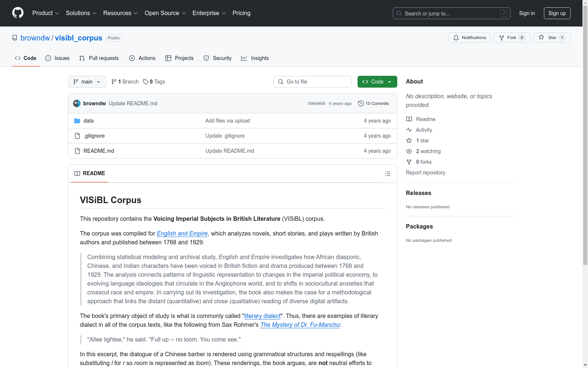The height and width of the screenshot is (368, 588).
Task: Open the .gitignore file name
Action: 94,136
